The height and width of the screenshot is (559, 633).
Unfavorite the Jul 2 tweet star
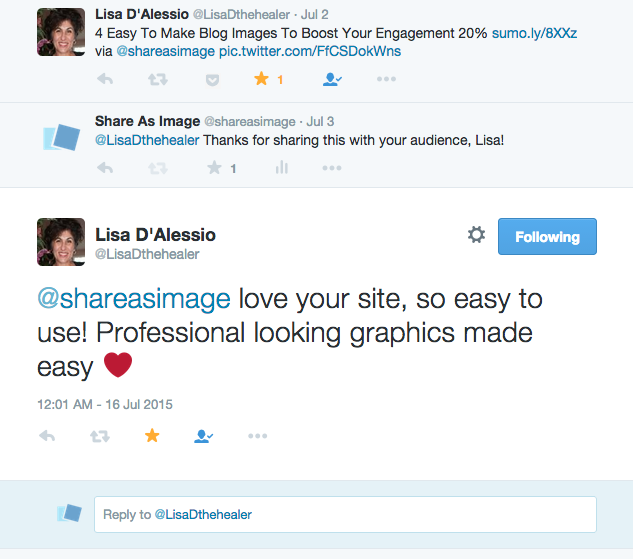pos(261,78)
